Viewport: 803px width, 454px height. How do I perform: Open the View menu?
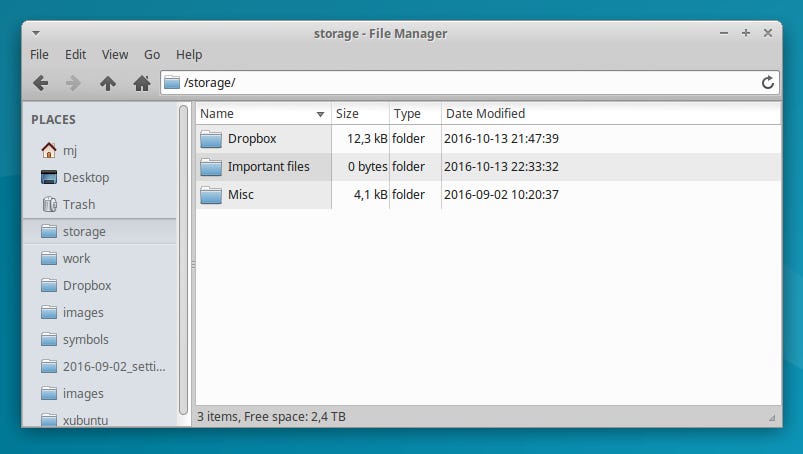(x=115, y=54)
